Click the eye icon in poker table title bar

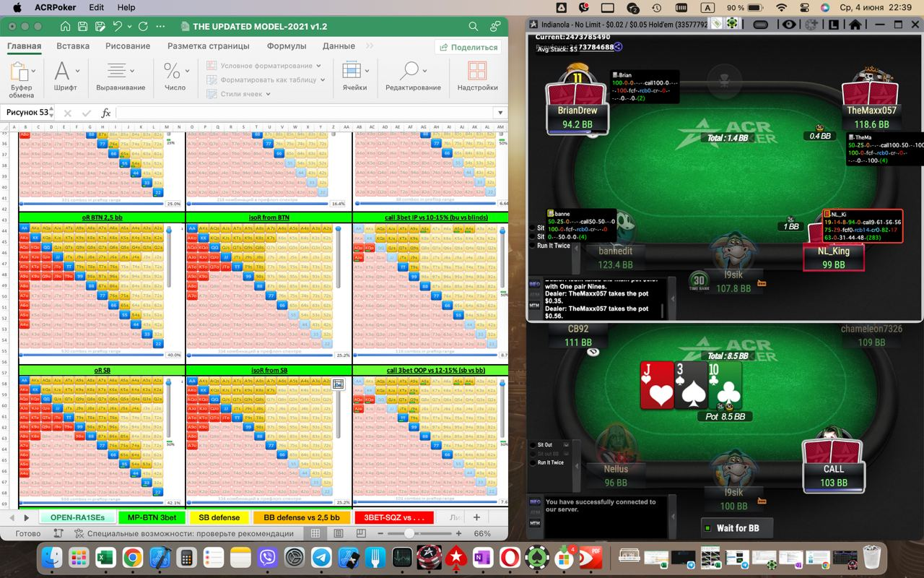[x=789, y=24]
